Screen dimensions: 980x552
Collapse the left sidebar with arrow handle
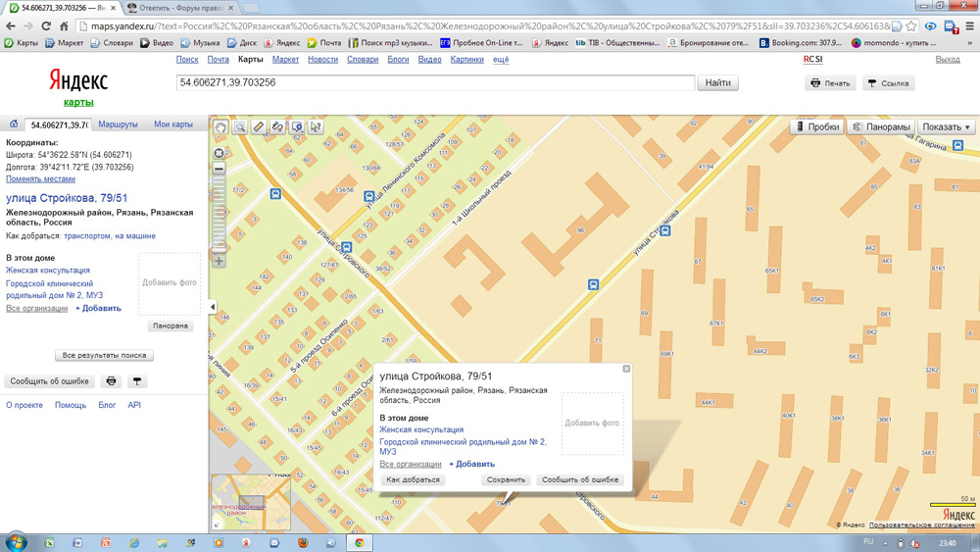pyautogui.click(x=213, y=307)
